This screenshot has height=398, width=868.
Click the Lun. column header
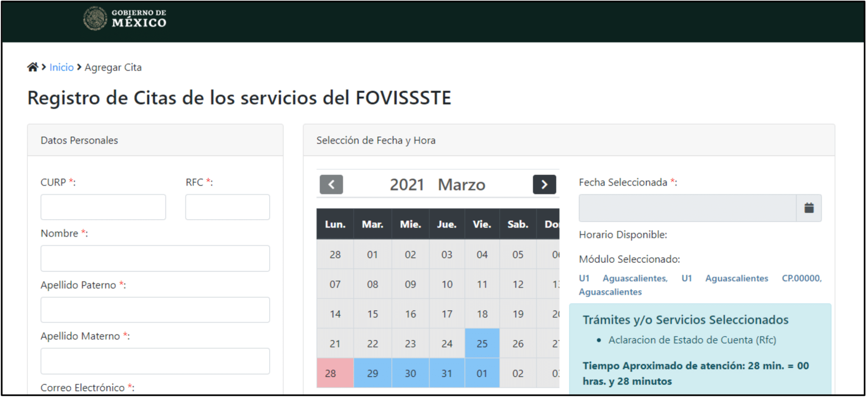tap(335, 224)
